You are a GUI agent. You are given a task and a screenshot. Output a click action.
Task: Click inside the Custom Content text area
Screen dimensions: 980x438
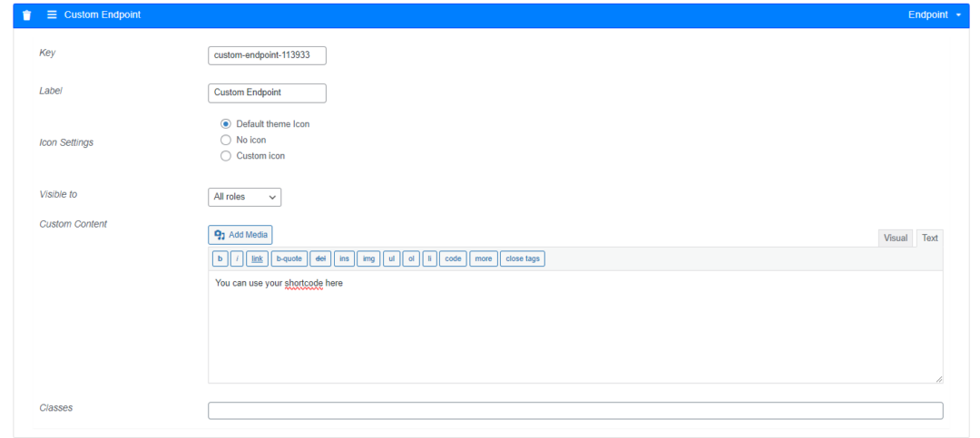pyautogui.click(x=575, y=326)
